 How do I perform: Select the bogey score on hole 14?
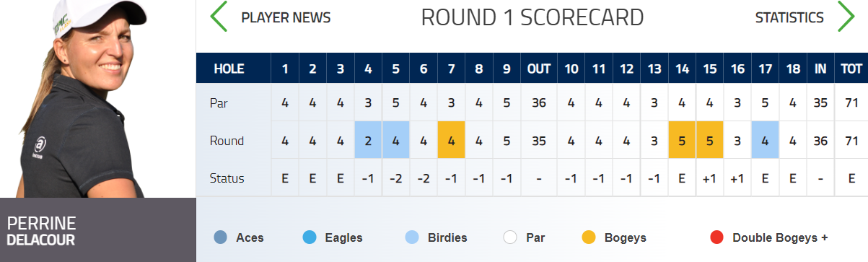click(x=682, y=140)
